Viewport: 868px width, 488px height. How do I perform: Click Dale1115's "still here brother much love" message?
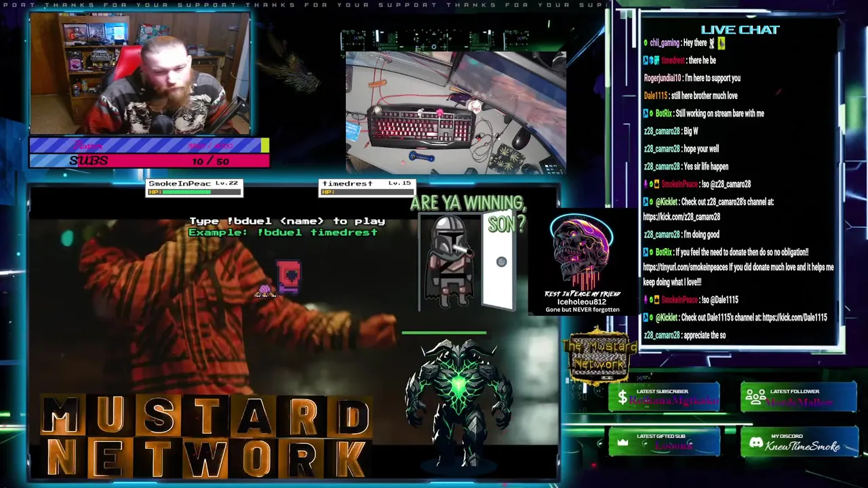point(705,96)
